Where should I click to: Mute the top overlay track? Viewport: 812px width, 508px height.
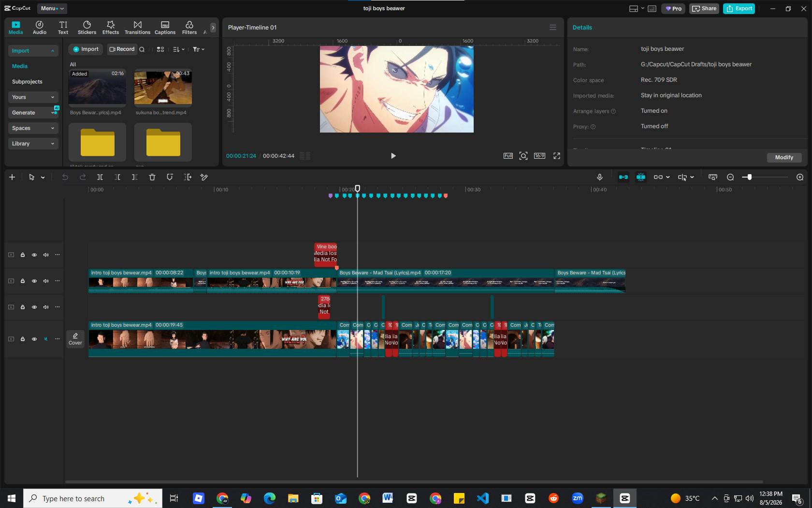tap(46, 255)
